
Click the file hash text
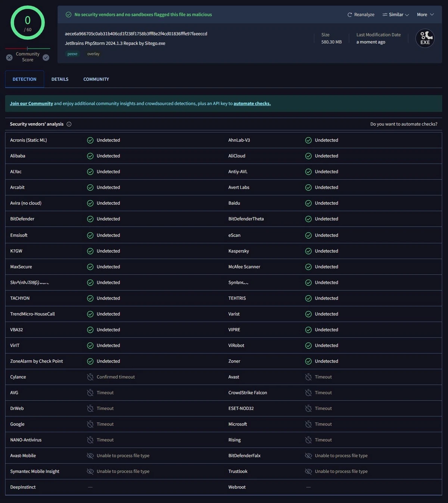pyautogui.click(x=136, y=34)
